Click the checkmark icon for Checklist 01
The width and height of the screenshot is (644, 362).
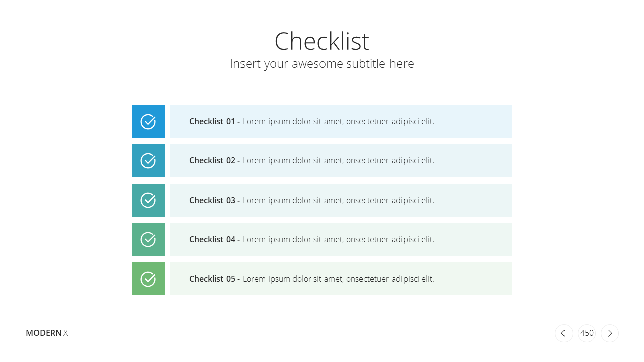[148, 121]
